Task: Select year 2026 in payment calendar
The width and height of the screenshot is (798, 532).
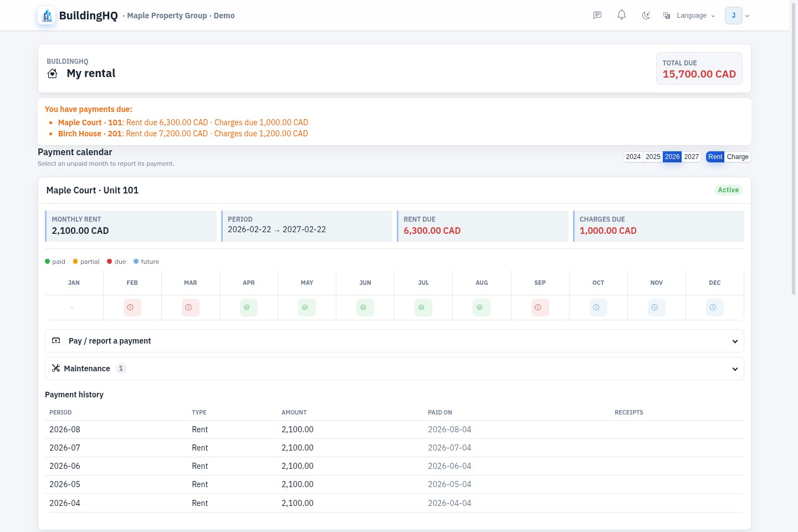Action: pyautogui.click(x=672, y=157)
